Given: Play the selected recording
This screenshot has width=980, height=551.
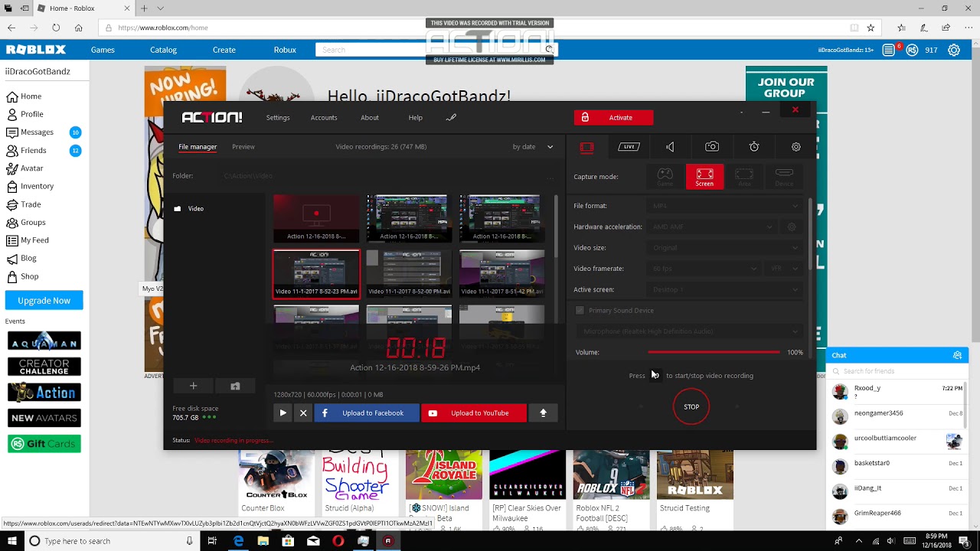Looking at the screenshot, I should coord(283,413).
